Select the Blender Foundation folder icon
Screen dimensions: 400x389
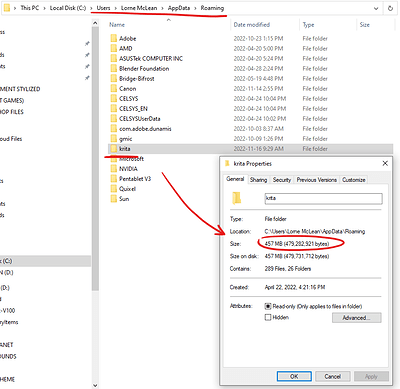(114, 68)
